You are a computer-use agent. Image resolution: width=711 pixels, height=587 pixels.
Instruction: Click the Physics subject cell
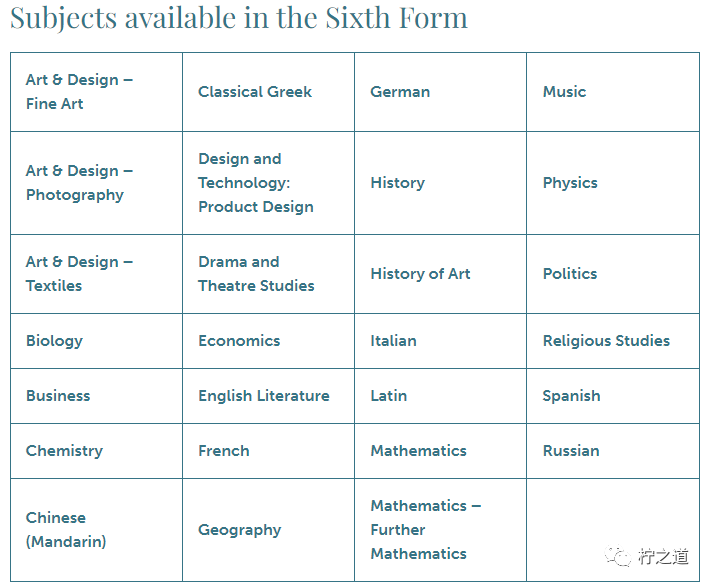pyautogui.click(x=570, y=183)
